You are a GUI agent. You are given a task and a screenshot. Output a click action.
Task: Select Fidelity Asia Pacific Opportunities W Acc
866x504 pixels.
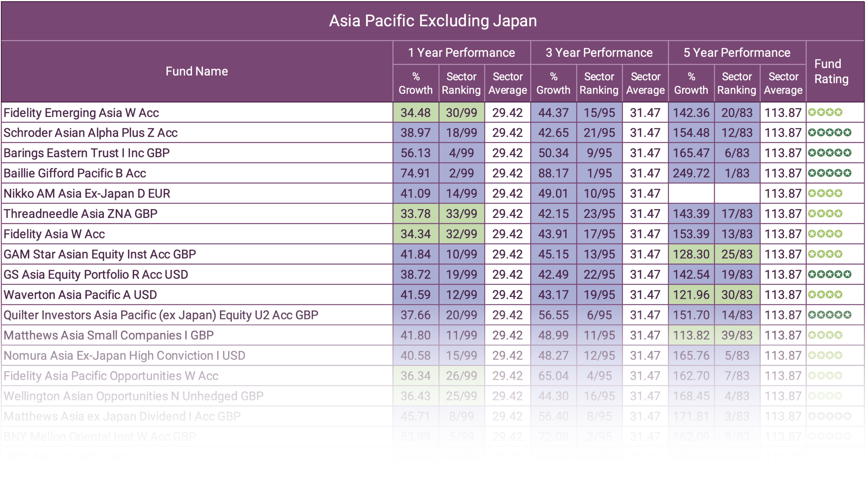point(111,376)
